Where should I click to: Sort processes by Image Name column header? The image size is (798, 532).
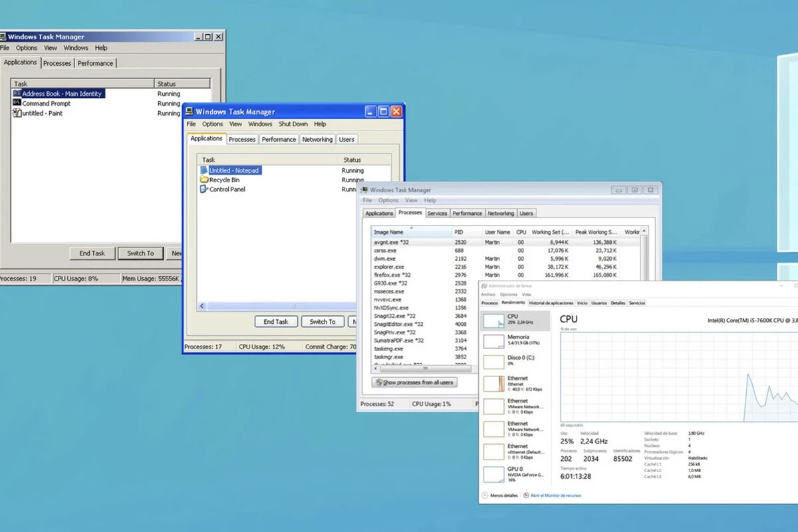tap(412, 232)
